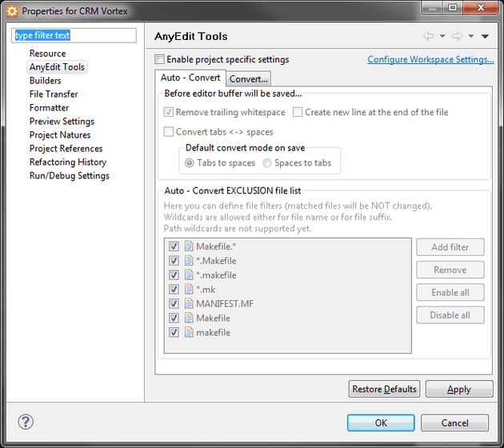The image size is (504, 448).
Task: Enable project specific settings checkbox
Action: pos(159,59)
